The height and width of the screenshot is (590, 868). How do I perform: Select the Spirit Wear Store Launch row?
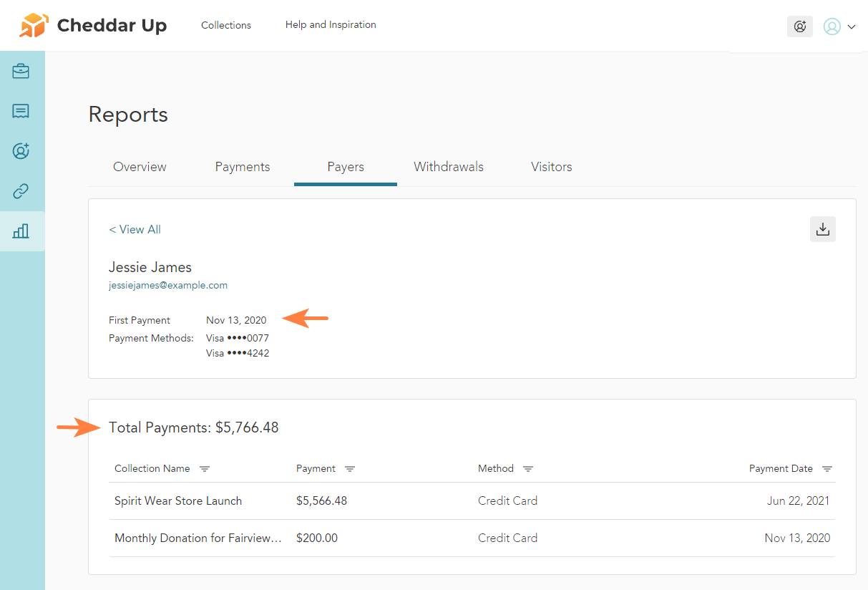(178, 500)
